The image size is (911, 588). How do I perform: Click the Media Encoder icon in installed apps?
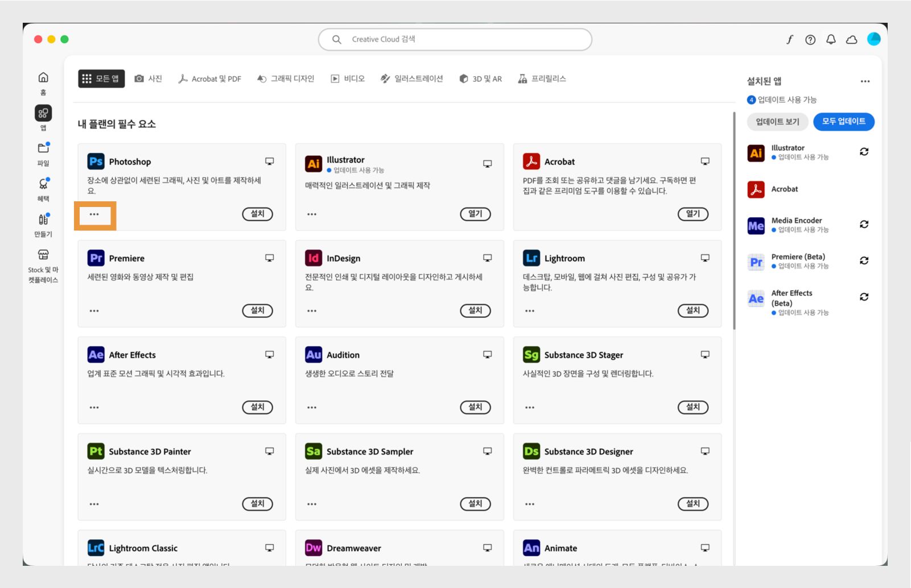pos(756,226)
